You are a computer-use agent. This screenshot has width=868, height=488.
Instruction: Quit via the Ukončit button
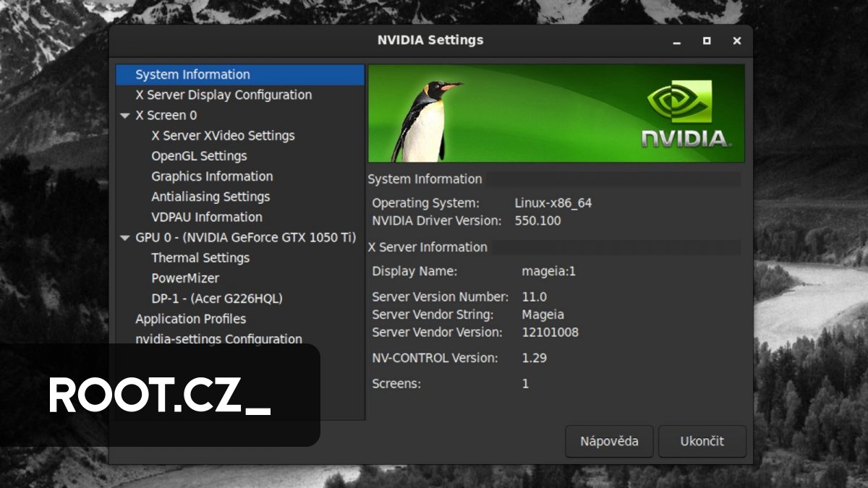point(701,441)
